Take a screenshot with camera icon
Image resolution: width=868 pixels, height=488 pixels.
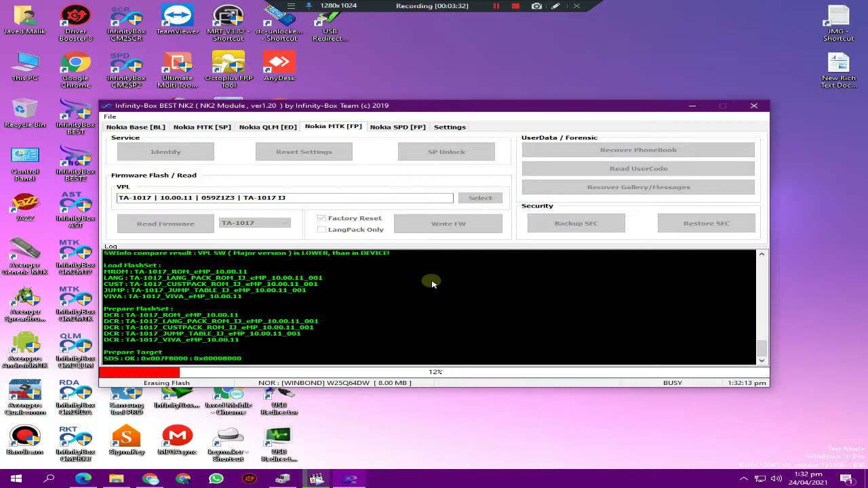pyautogui.click(x=536, y=6)
